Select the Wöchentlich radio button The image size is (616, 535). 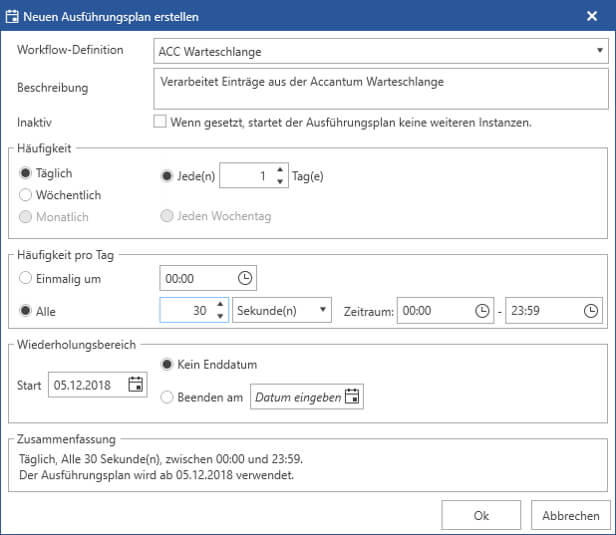[x=26, y=195]
